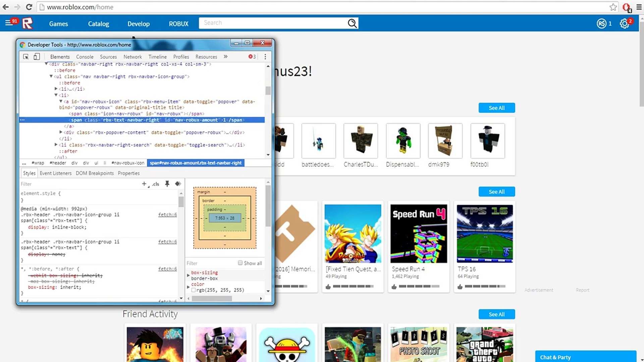Click the Elements panel tab
The height and width of the screenshot is (362, 644).
pyautogui.click(x=59, y=57)
